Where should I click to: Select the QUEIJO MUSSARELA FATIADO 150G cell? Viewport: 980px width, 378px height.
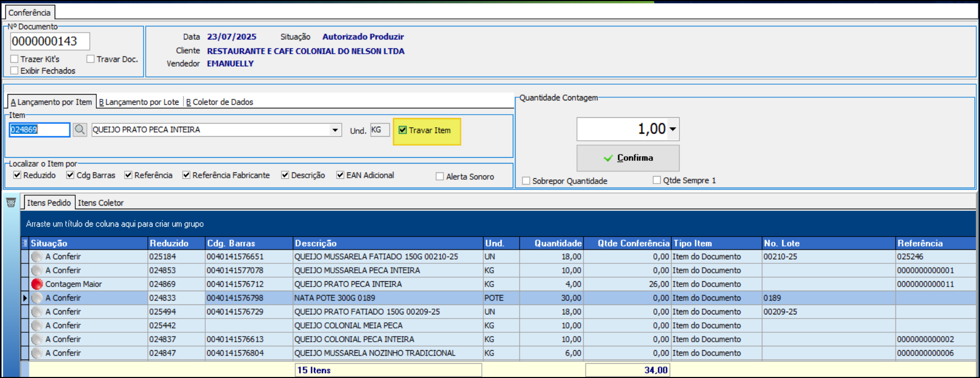(x=388, y=257)
